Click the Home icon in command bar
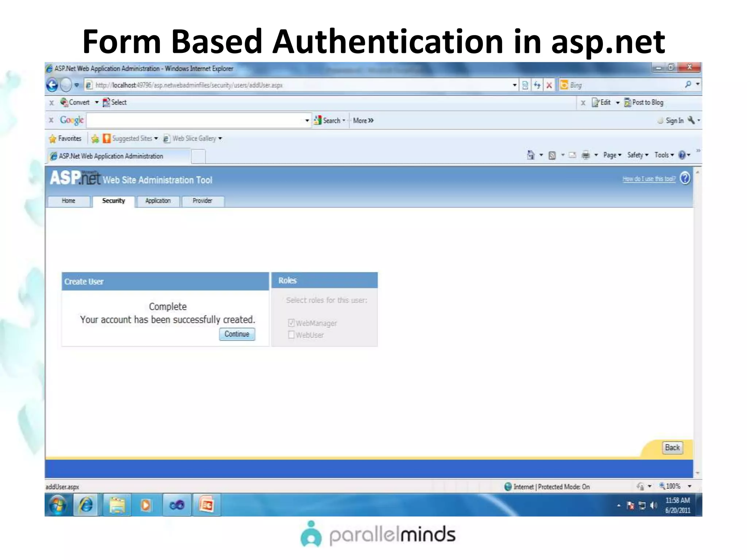The image size is (747, 560). pyautogui.click(x=531, y=155)
